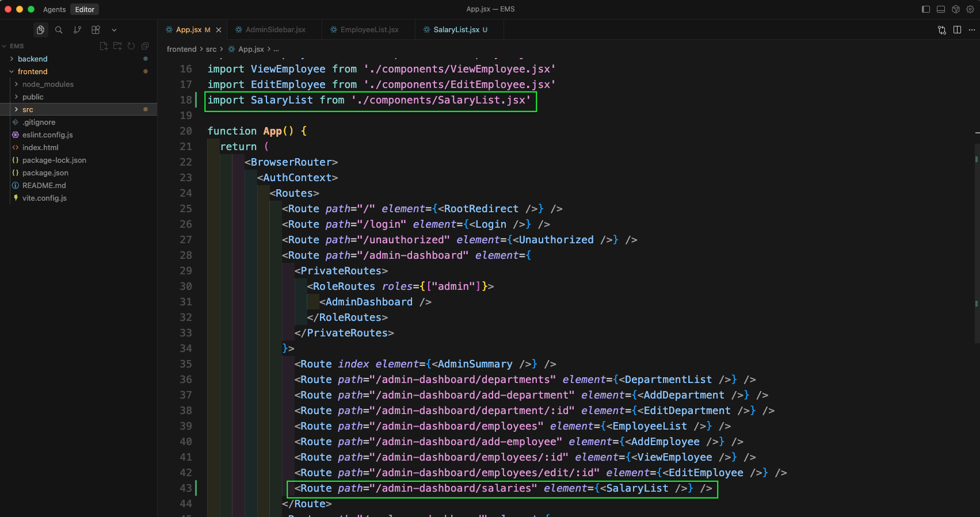Close the App.jsx tab

(x=219, y=30)
